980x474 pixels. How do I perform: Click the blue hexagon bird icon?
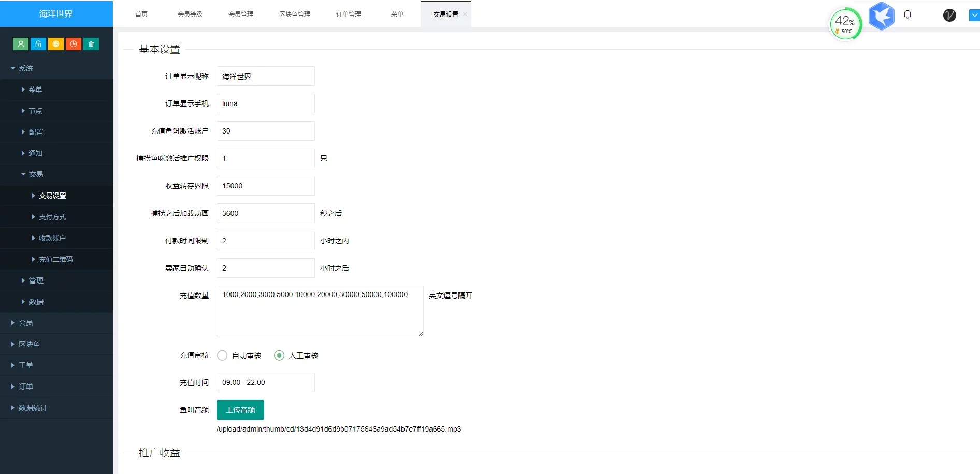[881, 16]
